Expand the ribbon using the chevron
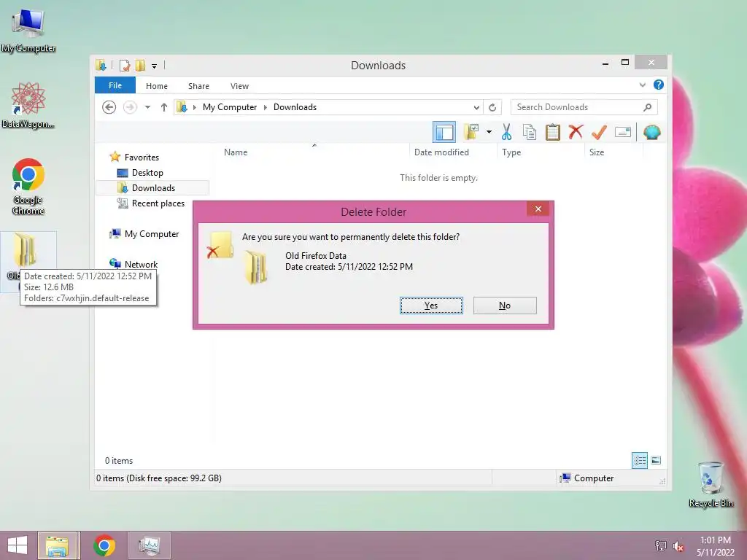This screenshot has height=560, width=747. (x=642, y=85)
